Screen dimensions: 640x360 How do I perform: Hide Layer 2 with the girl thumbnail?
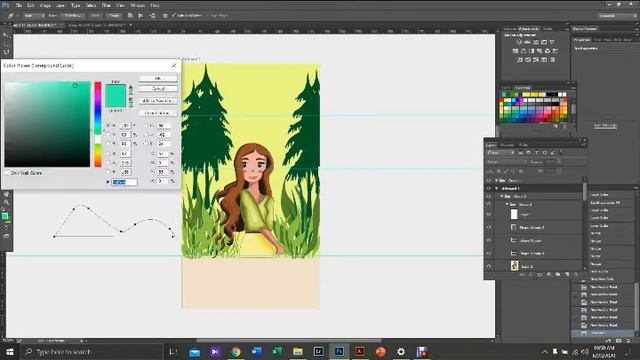click(489, 266)
